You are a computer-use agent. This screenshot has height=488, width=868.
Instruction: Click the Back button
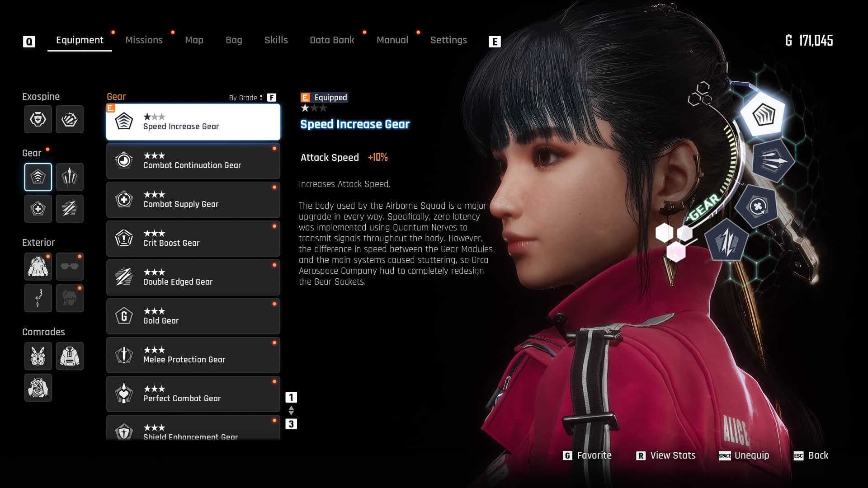coord(811,455)
